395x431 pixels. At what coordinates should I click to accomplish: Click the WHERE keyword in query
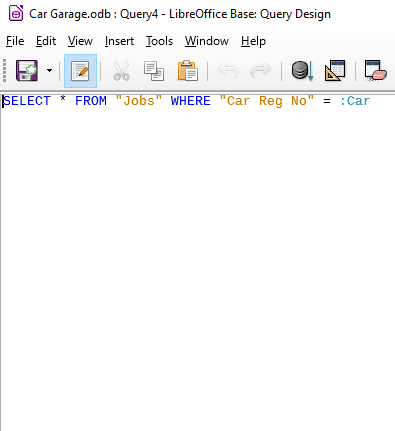(190, 101)
